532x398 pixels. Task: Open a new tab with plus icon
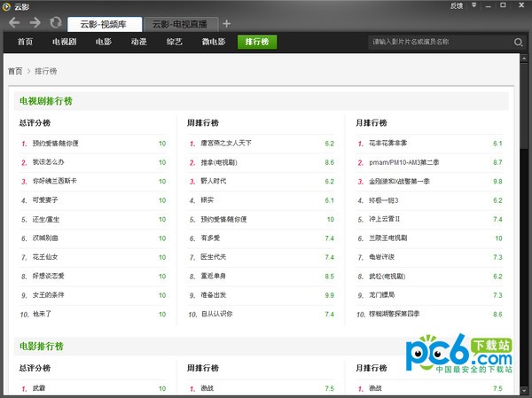[226, 23]
